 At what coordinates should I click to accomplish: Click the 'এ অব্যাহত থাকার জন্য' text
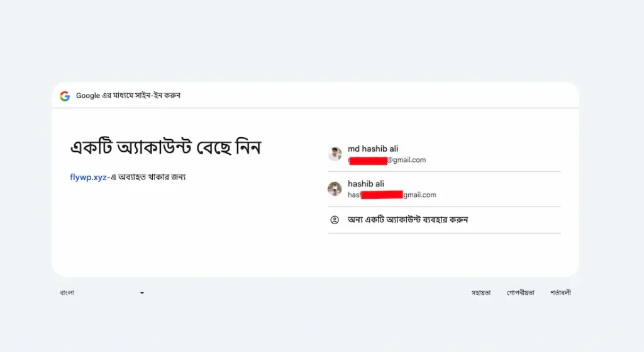click(x=148, y=177)
